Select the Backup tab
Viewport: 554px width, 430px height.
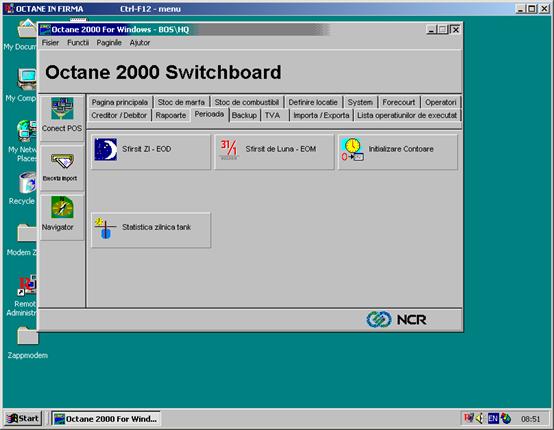coord(244,115)
